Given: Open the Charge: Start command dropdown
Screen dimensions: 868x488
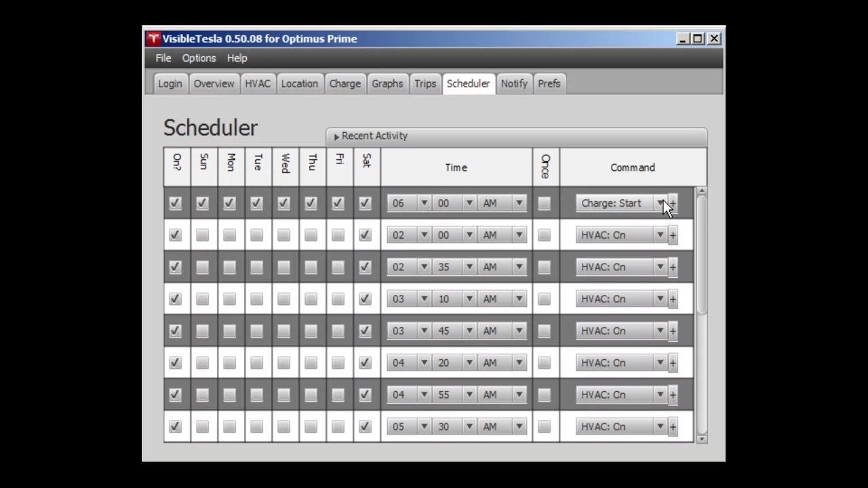Looking at the screenshot, I should [622, 203].
